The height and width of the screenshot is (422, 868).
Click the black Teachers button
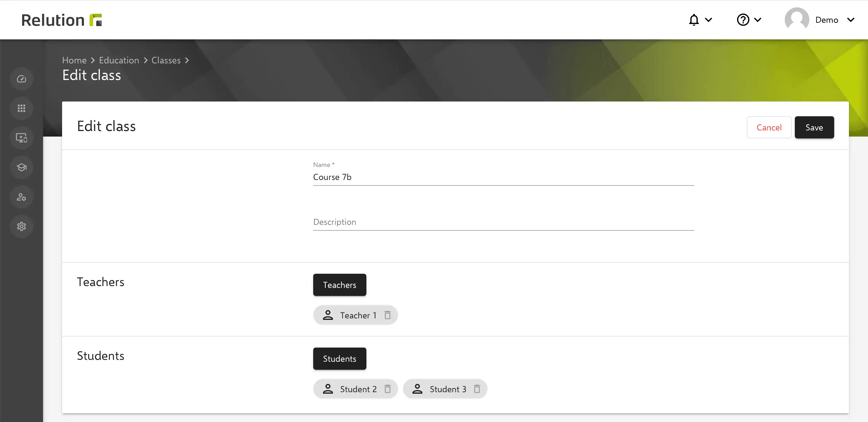coord(339,285)
